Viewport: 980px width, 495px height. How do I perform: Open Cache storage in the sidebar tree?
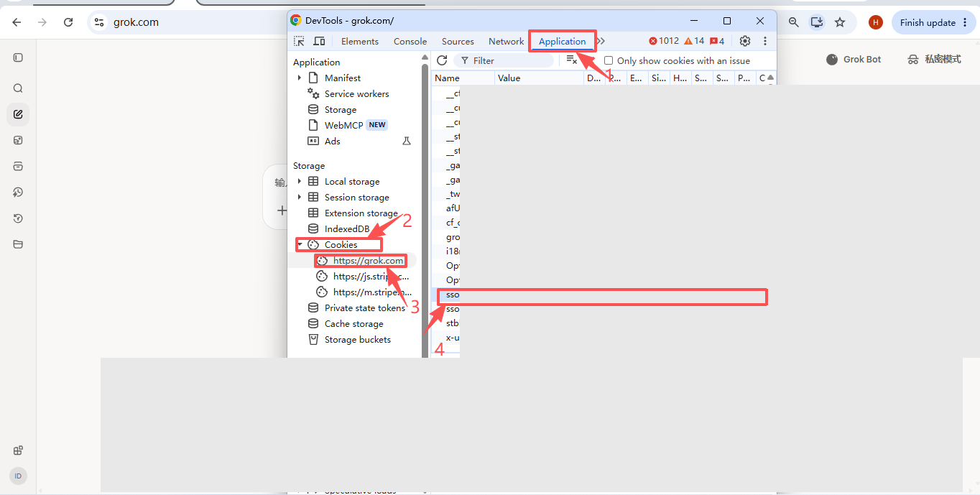tap(353, 323)
